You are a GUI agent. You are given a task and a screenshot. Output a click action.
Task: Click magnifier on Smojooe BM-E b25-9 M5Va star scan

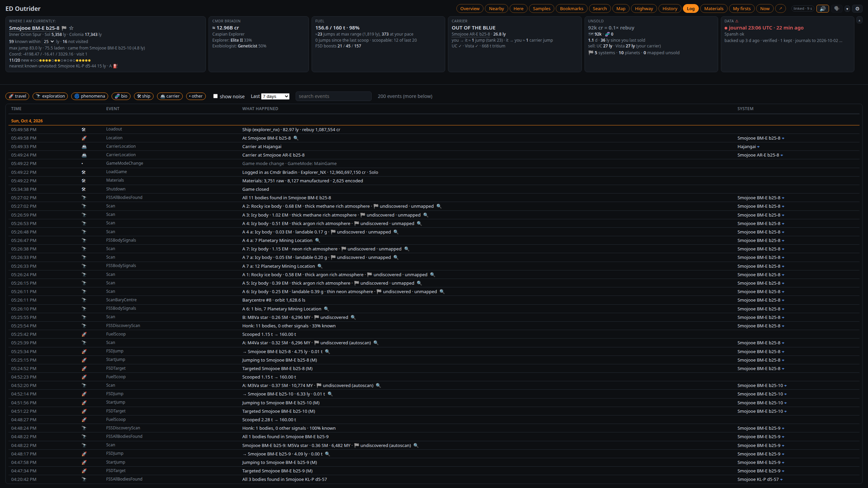coord(416,446)
